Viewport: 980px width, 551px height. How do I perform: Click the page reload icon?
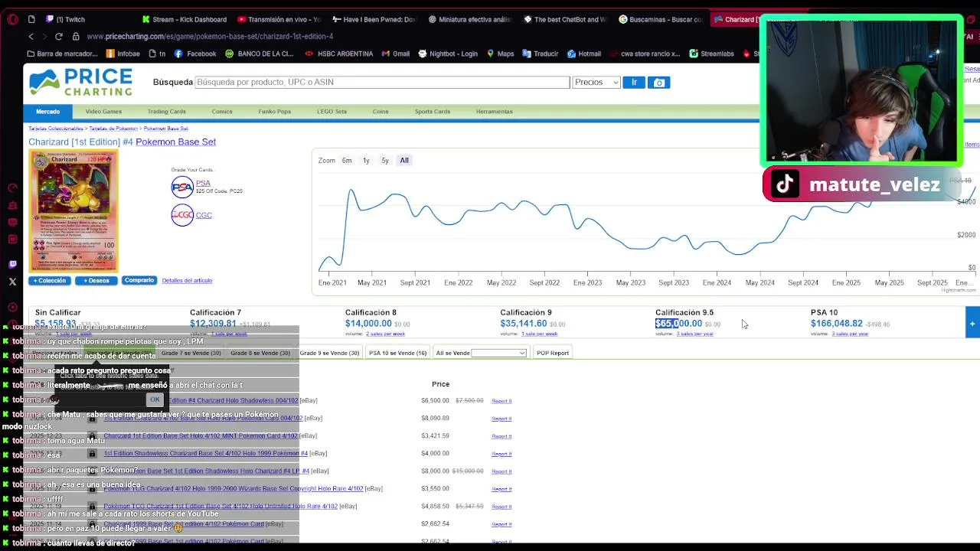click(58, 37)
